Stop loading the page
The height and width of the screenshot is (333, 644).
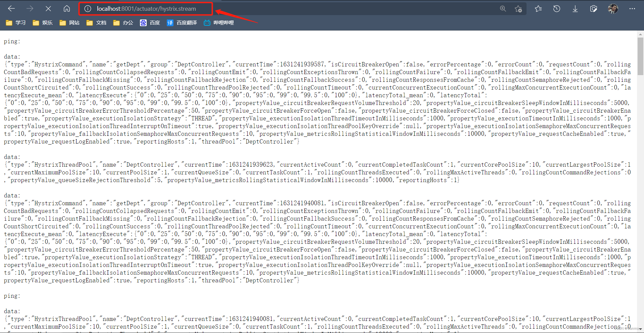[x=48, y=9]
